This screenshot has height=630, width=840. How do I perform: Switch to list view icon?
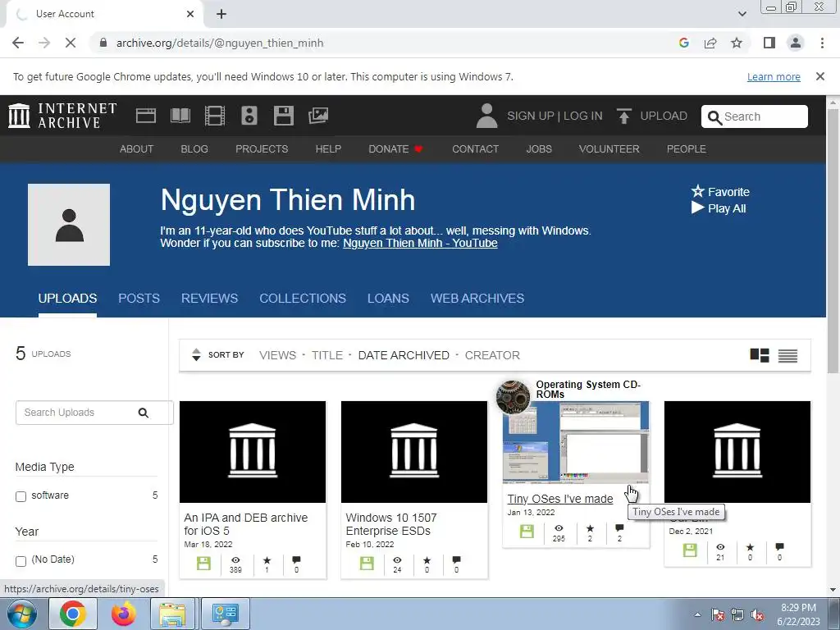click(x=787, y=356)
